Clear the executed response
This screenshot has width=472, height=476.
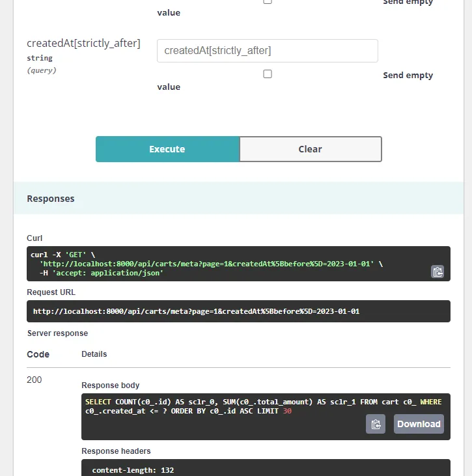[310, 149]
